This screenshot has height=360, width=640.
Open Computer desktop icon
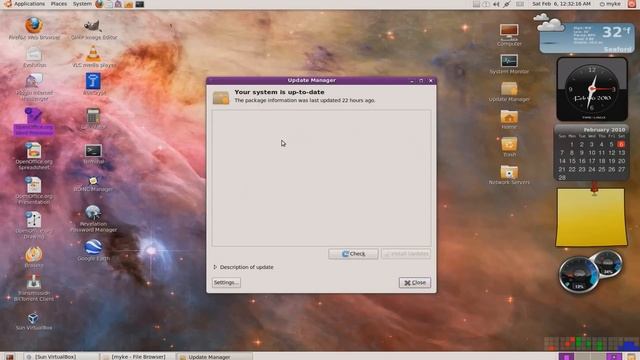click(x=509, y=31)
